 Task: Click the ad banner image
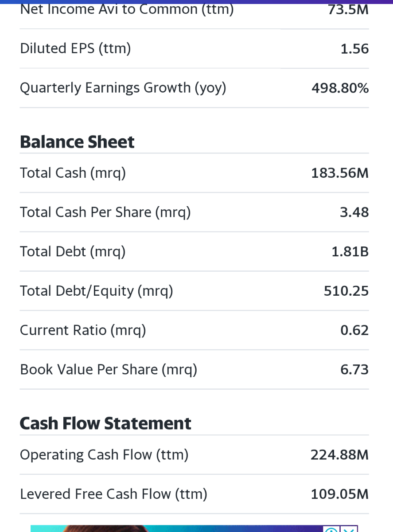click(x=177, y=529)
